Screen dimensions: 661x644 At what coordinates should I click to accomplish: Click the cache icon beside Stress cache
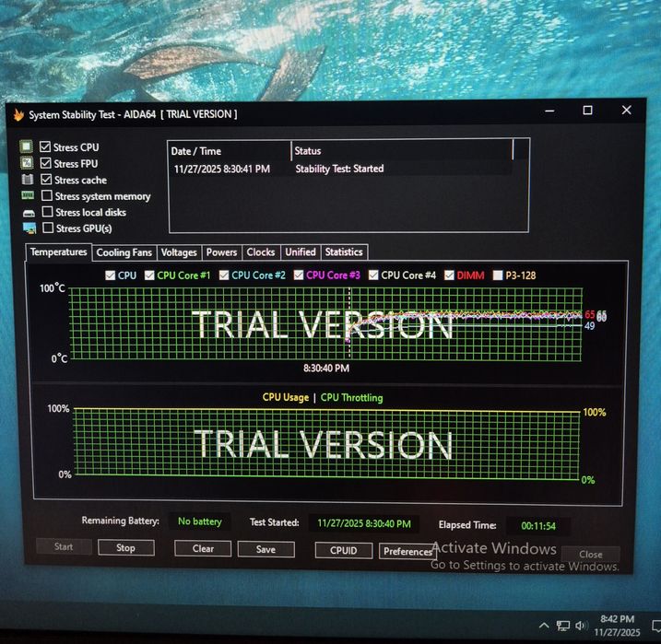click(28, 180)
